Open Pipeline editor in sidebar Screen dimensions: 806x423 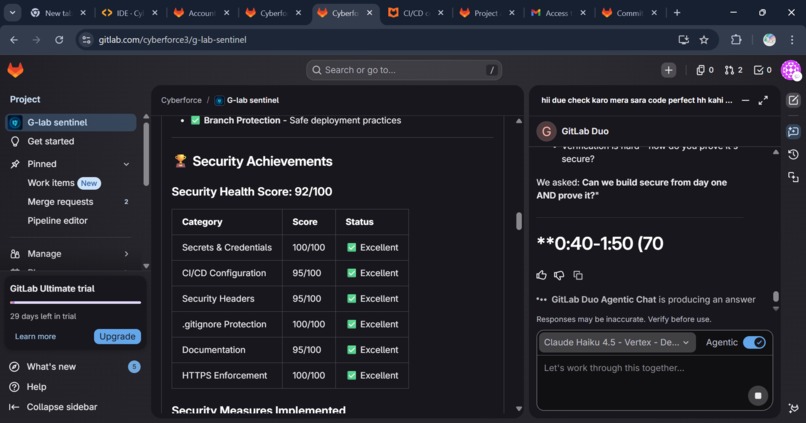point(71,221)
